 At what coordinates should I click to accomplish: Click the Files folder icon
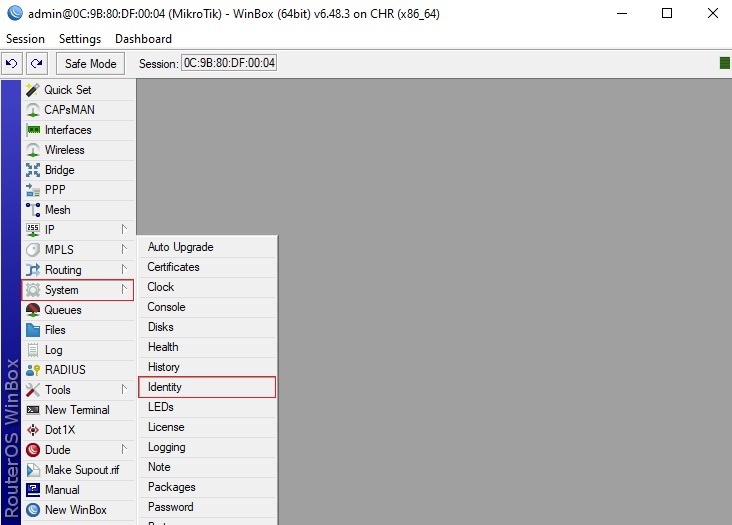pyautogui.click(x=33, y=330)
